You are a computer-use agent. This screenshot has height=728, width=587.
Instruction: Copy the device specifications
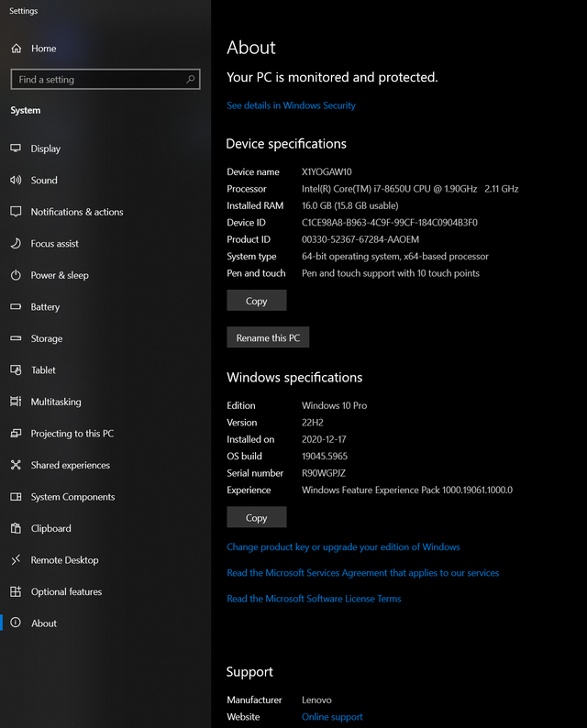pyautogui.click(x=256, y=301)
